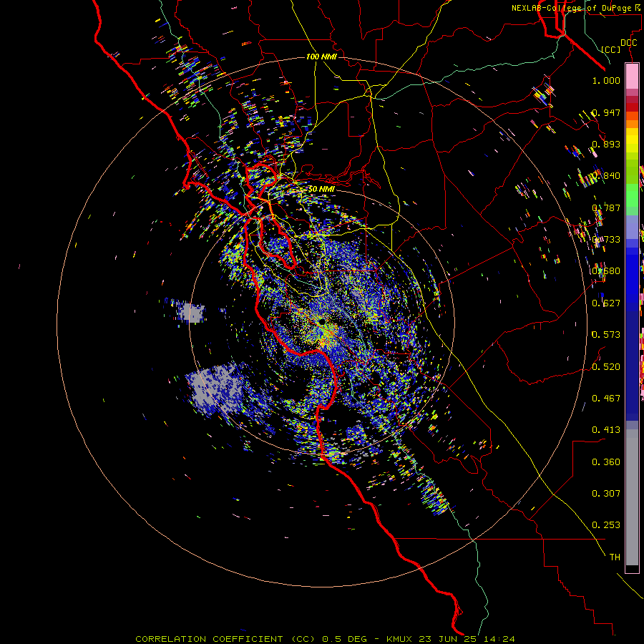Viewport: 644px width, 644px height.
Task: Select the 1.000 scale value
Action: pyautogui.click(x=606, y=80)
